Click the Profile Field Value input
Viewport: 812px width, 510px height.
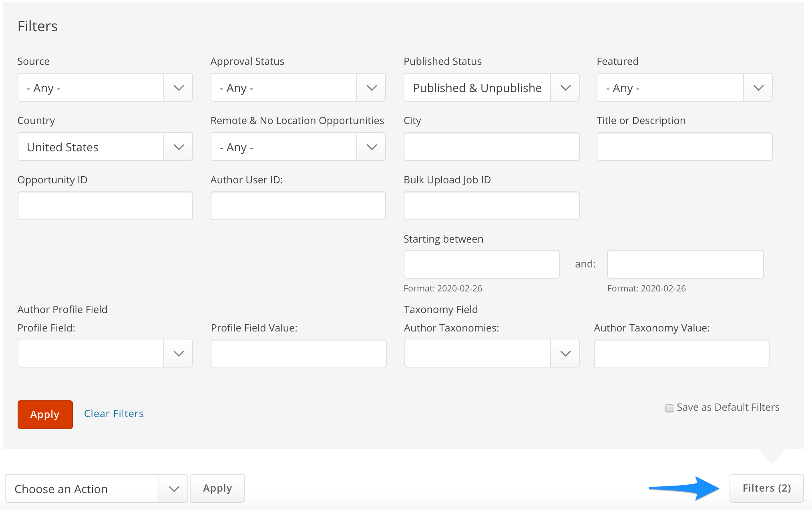pyautogui.click(x=298, y=354)
